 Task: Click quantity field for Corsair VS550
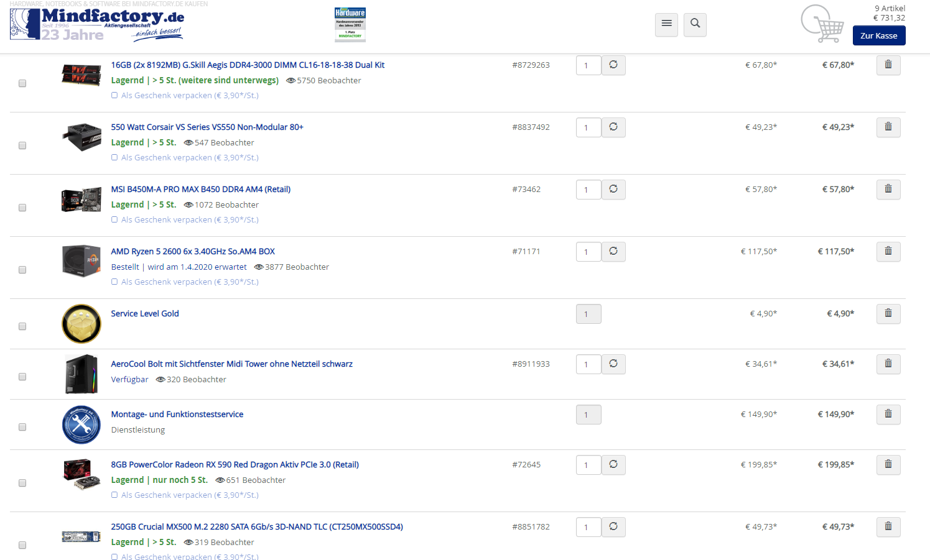coord(588,127)
